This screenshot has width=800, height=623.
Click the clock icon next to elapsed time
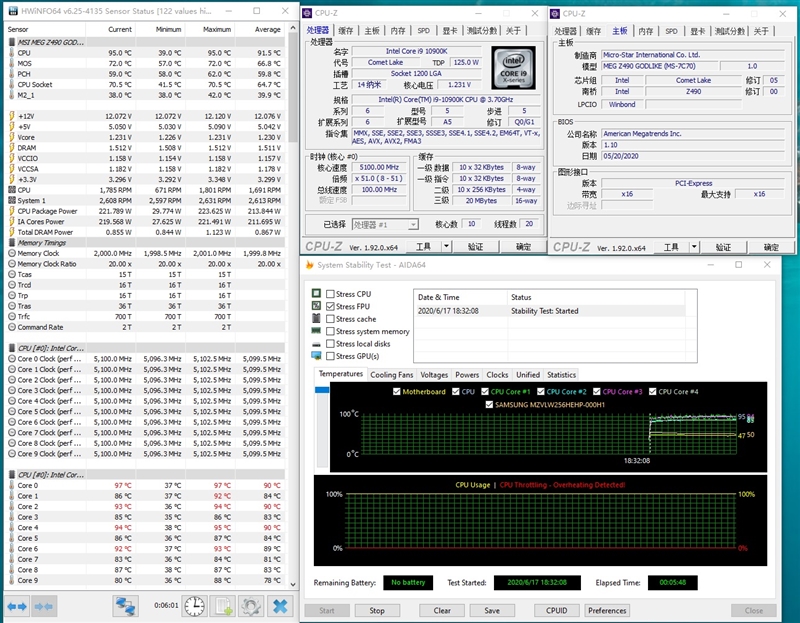(194, 608)
